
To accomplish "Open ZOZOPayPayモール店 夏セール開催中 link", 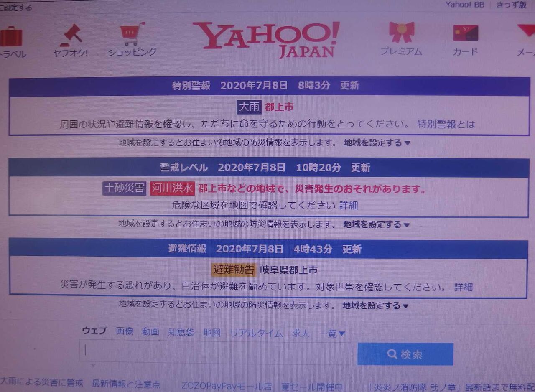I will pos(262,387).
